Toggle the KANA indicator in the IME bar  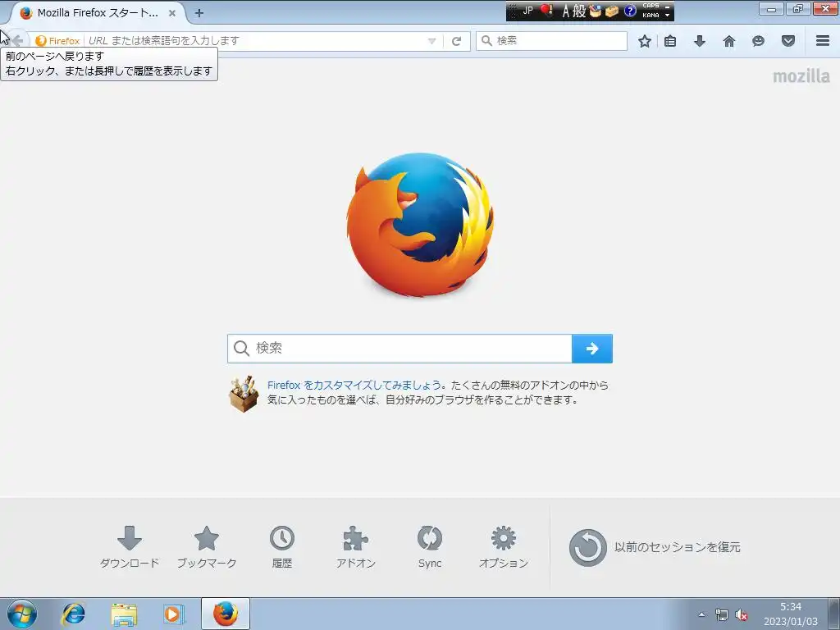click(x=651, y=16)
